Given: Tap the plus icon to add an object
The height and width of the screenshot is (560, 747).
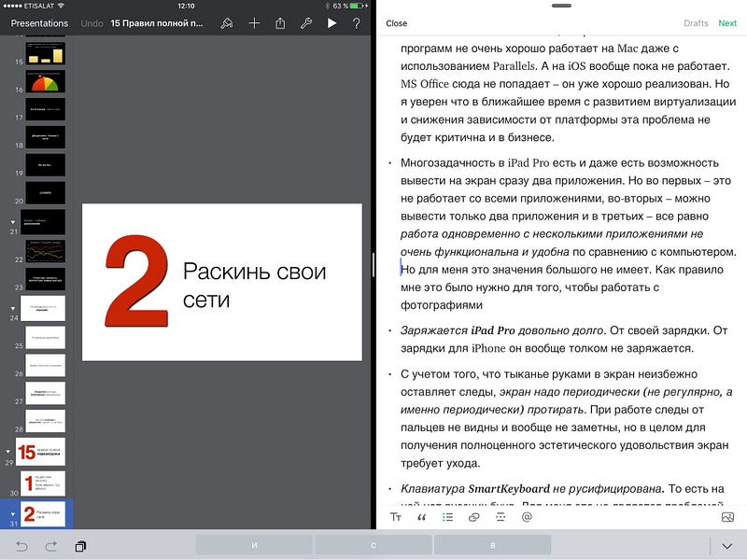Looking at the screenshot, I should tap(254, 22).
